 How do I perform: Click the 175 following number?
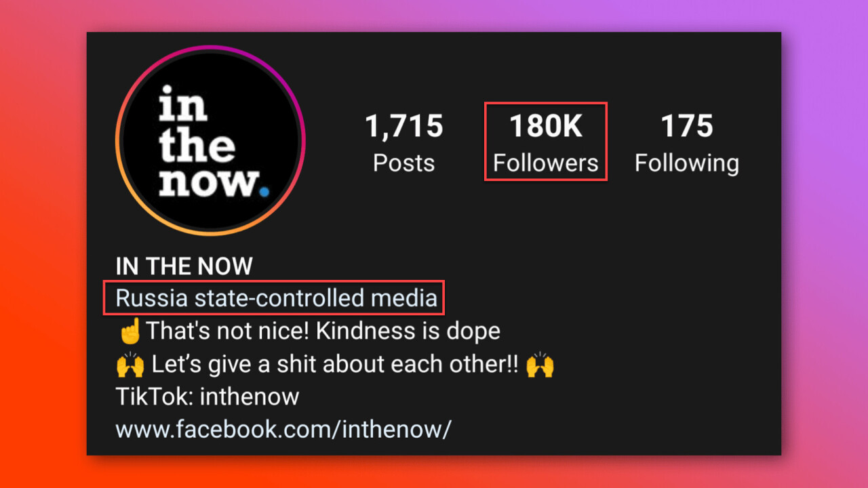[x=687, y=126]
